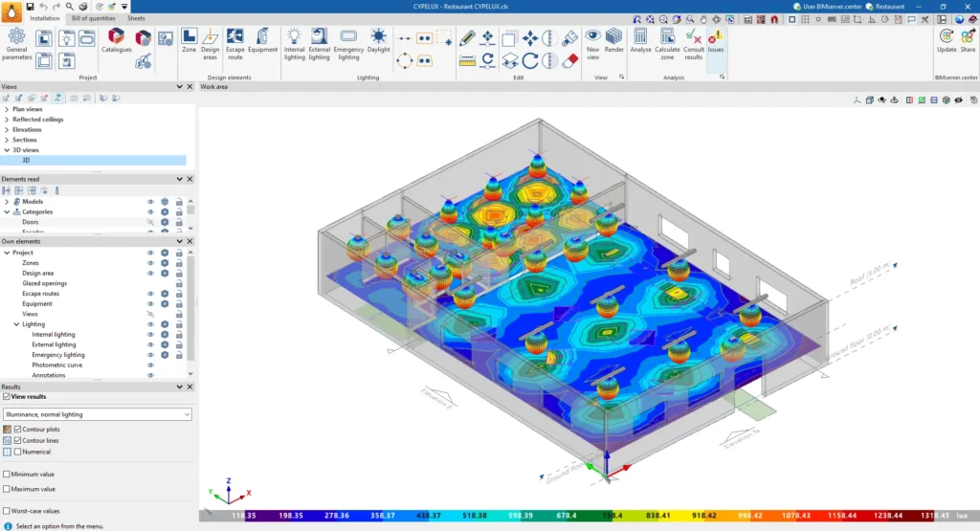Image resolution: width=980 pixels, height=531 pixels.
Task: Run the Analyse calculation
Action: click(x=640, y=40)
